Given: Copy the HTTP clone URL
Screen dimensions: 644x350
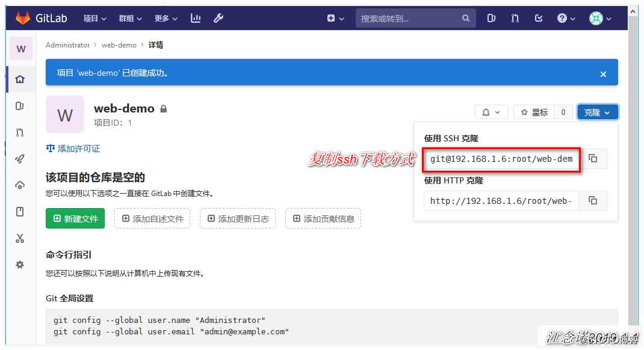Looking at the screenshot, I should [593, 201].
